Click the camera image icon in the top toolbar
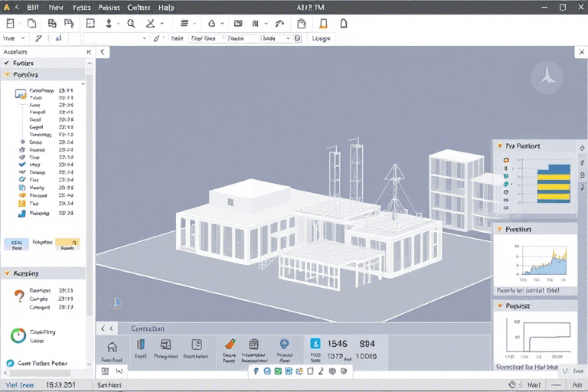The height and width of the screenshot is (392, 588). tap(238, 24)
